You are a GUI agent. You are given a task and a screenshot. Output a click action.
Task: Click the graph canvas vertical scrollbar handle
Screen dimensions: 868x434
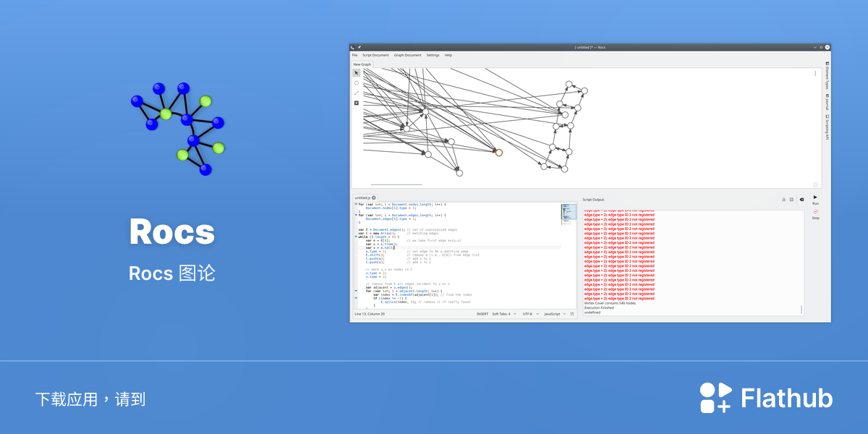pos(815,73)
